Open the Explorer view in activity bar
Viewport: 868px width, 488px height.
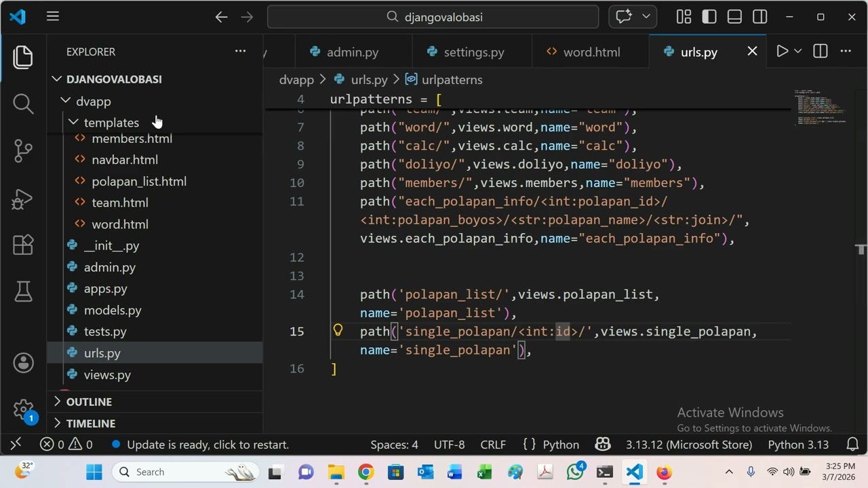pos(23,57)
